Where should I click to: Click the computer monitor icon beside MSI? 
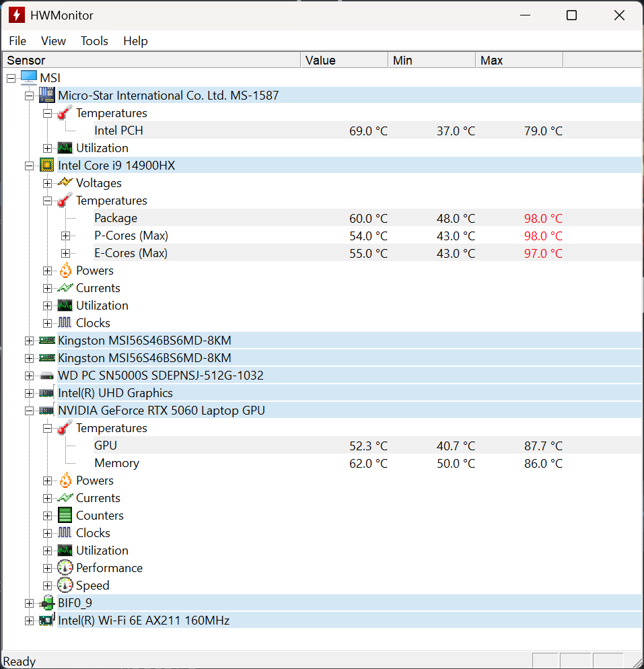click(x=28, y=77)
